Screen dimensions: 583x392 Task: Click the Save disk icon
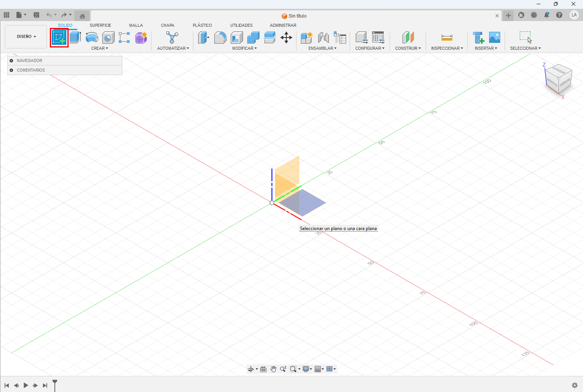point(36,15)
